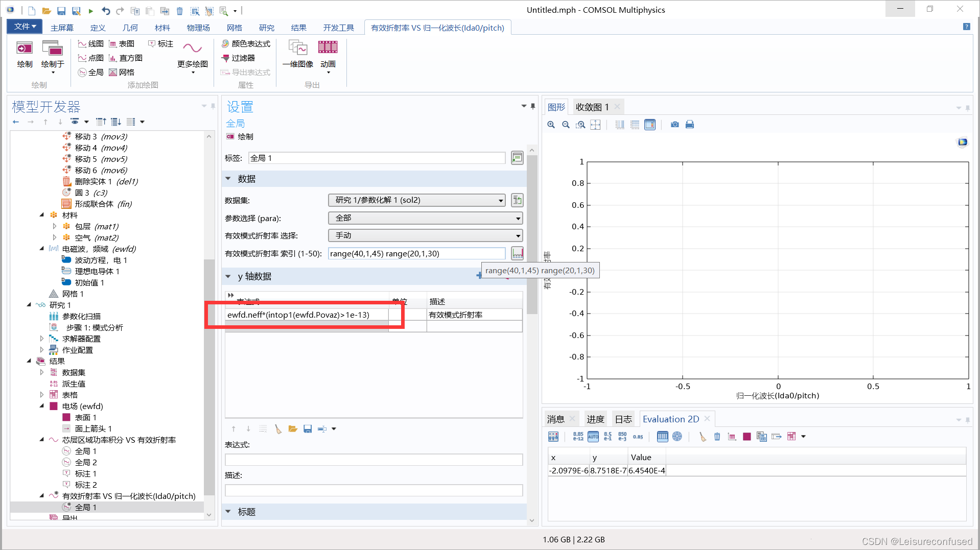The height and width of the screenshot is (550, 980).
Task: Collapse the y 轴数据 section
Action: coord(228,276)
